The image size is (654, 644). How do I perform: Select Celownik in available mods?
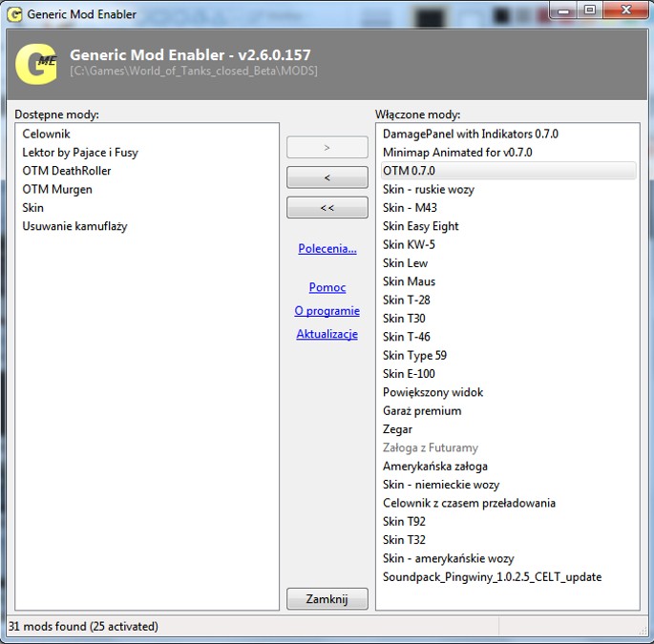click(46, 134)
